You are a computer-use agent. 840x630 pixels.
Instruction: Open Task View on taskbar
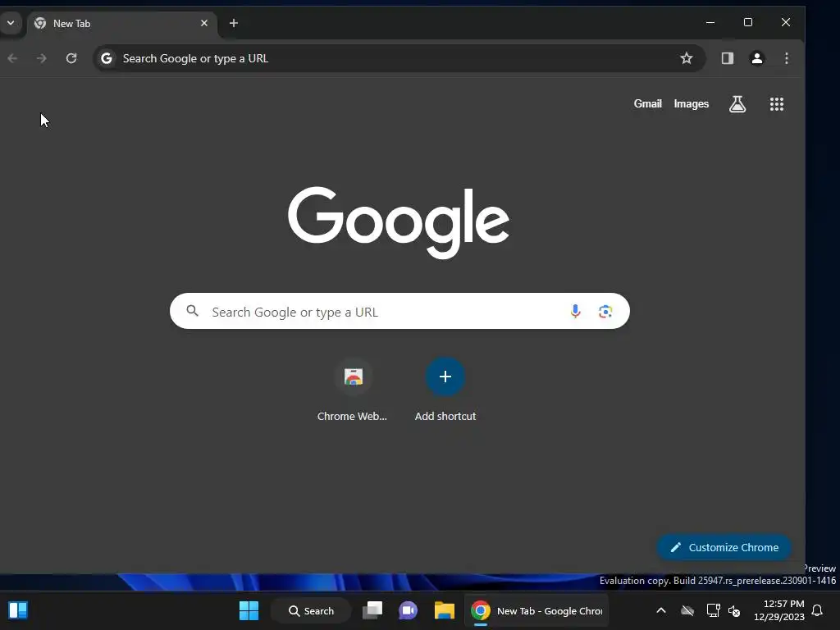coord(372,610)
